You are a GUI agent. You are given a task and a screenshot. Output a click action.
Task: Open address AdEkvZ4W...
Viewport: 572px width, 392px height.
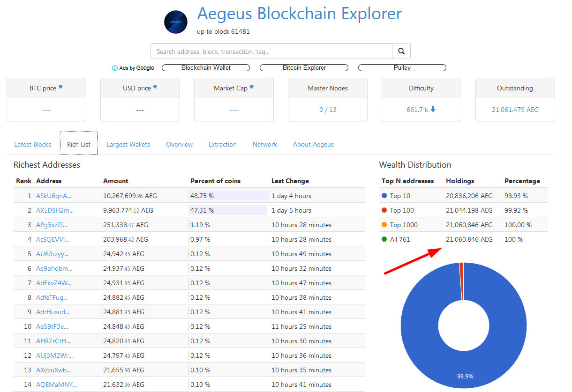click(54, 283)
